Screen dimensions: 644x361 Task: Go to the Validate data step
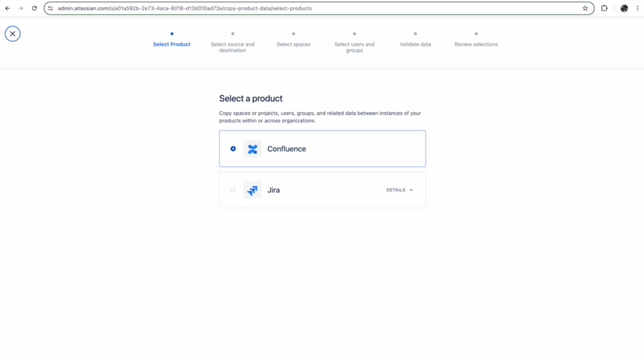point(415,44)
